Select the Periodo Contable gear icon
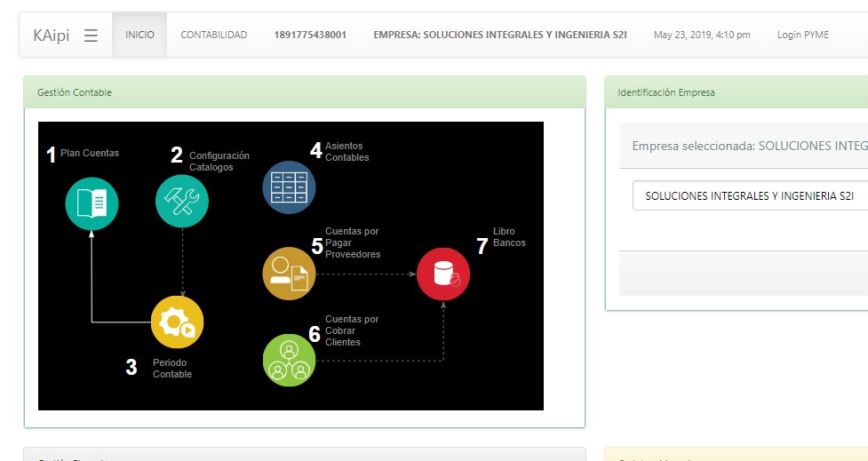 [177, 322]
